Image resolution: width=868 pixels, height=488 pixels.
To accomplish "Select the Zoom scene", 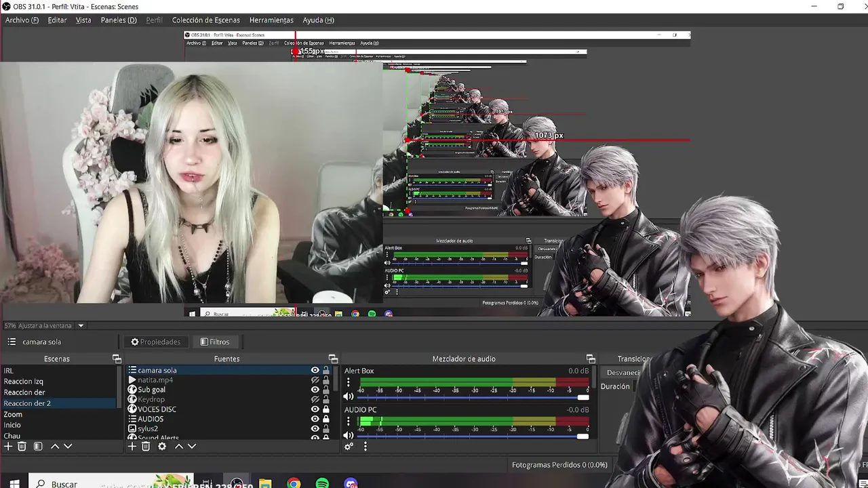I will pos(60,414).
